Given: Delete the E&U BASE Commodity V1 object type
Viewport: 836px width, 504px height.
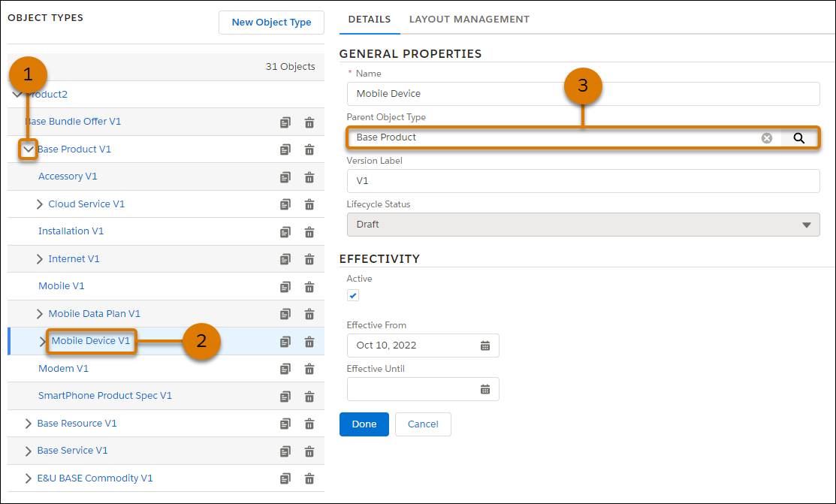Looking at the screenshot, I should (309, 479).
